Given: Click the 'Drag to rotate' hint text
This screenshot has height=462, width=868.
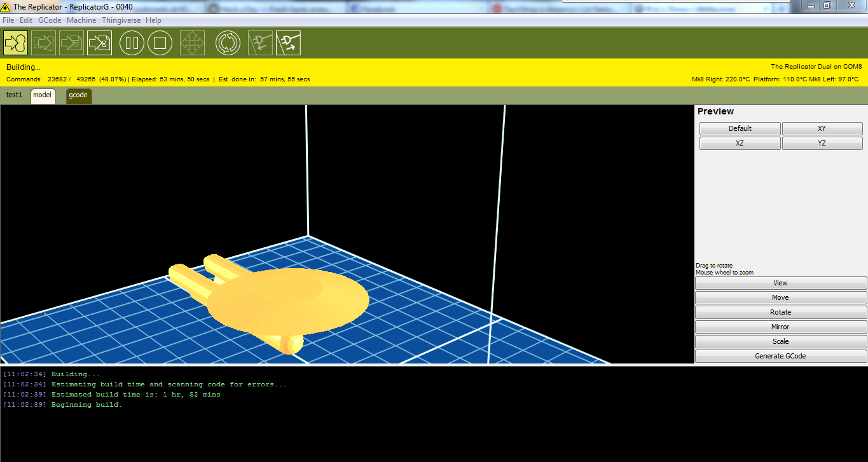Looking at the screenshot, I should point(714,266).
